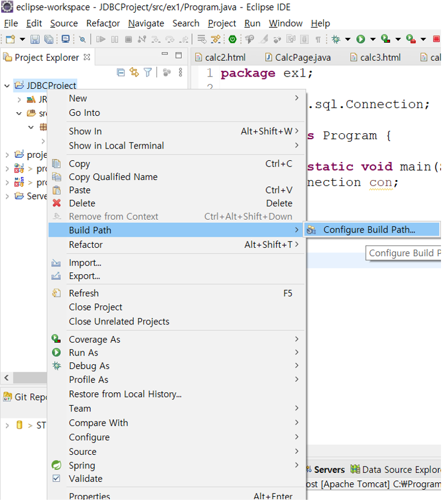Toggle Link with Editor in Project Explorer
The image size is (448, 501).
click(x=134, y=72)
